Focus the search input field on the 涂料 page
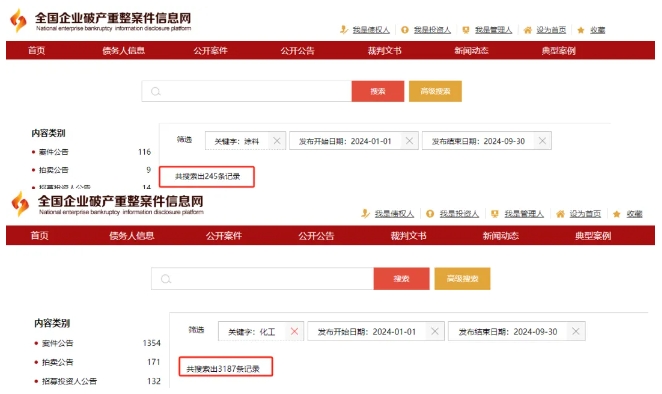Screen dimensions: 662x394 pos(247,91)
